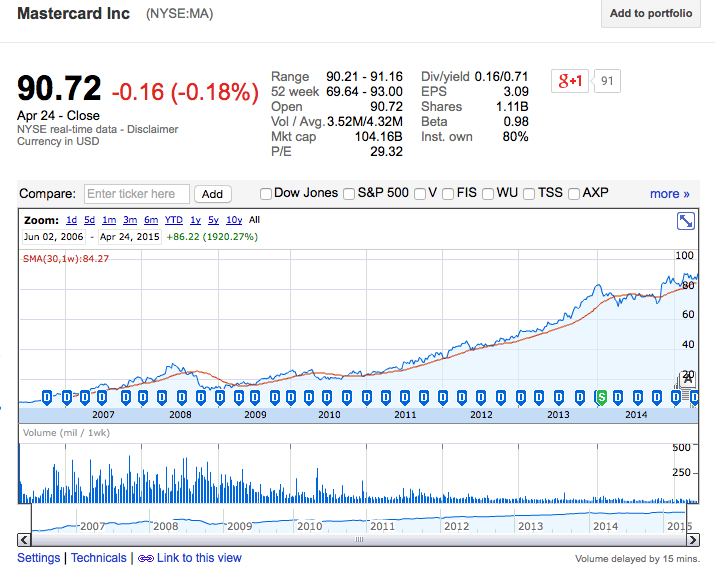Screen dimensions: 715x581
Task: Check the WU comparison box
Action: point(488,194)
